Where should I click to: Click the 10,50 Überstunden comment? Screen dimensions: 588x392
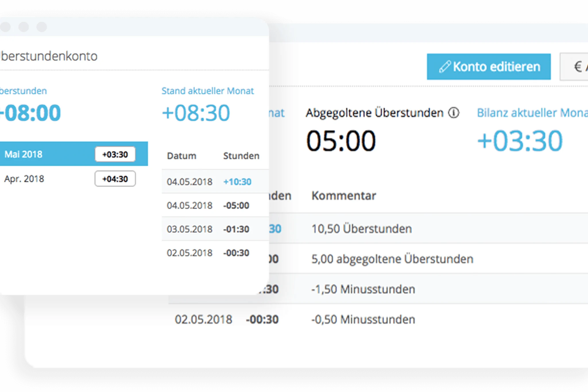(x=362, y=229)
